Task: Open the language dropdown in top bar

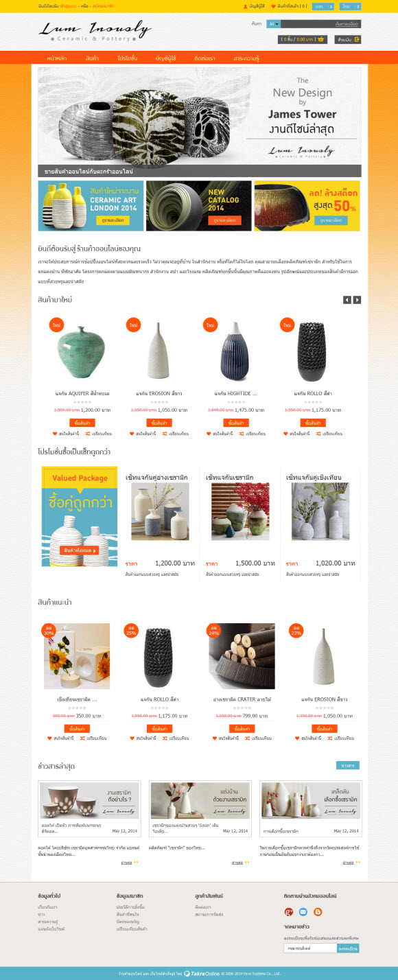Action: click(350, 6)
